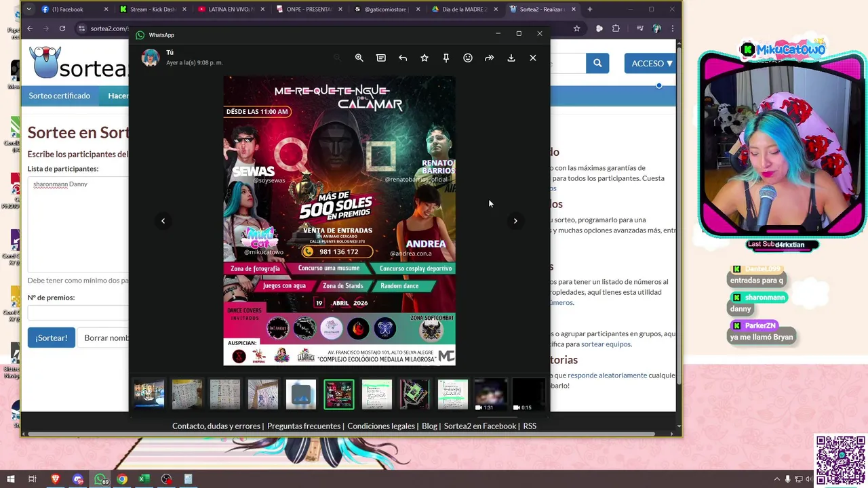Switch to the Facebook browser tab
Viewport: 868px width, 488px height.
[x=73, y=9]
